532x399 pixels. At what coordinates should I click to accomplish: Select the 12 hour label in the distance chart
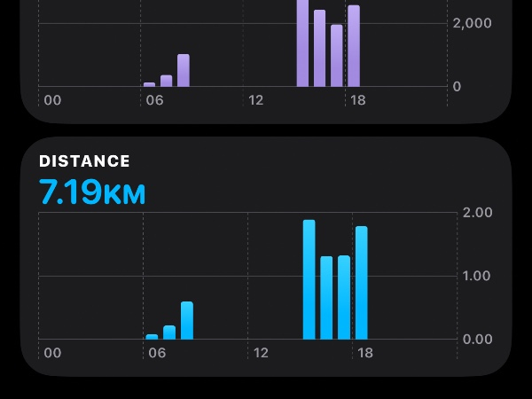[x=261, y=354]
